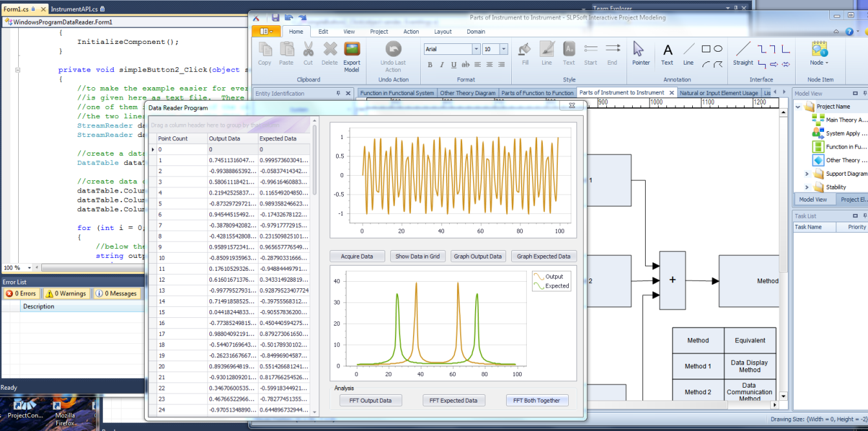Expand the Stability folder
868x431 pixels.
pos(807,187)
